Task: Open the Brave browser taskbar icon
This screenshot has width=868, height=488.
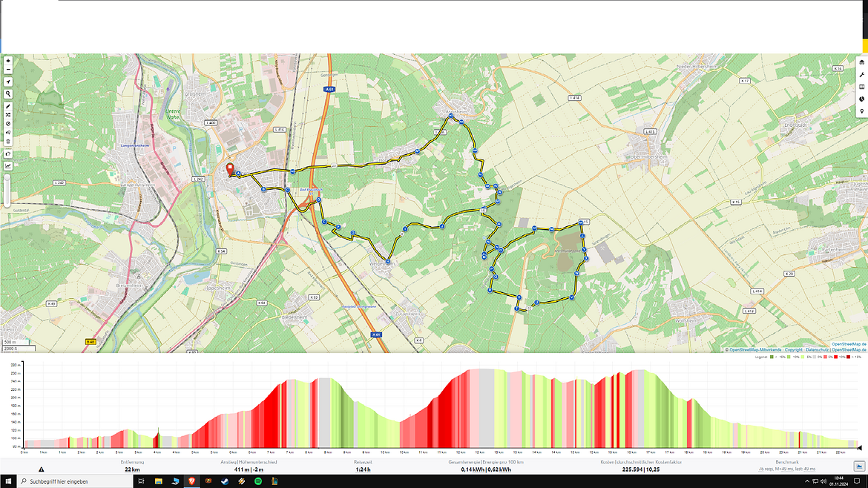Action: tap(191, 481)
